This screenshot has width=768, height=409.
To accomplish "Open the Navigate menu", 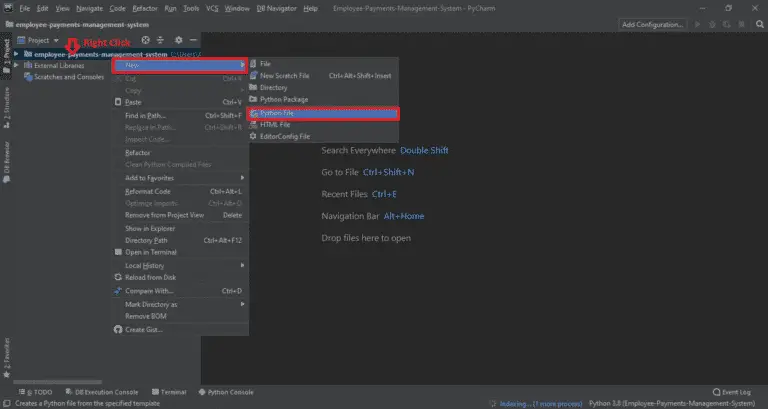I will coord(89,8).
